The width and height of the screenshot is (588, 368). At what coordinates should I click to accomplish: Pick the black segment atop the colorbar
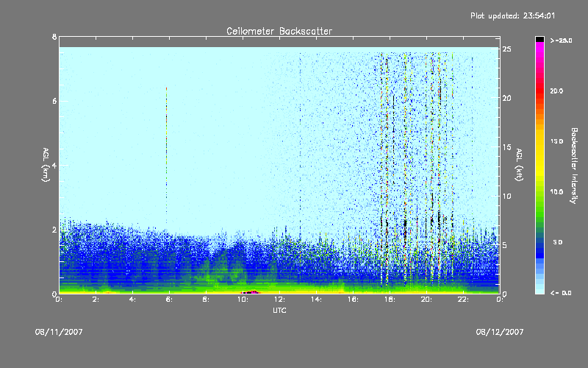pos(539,39)
